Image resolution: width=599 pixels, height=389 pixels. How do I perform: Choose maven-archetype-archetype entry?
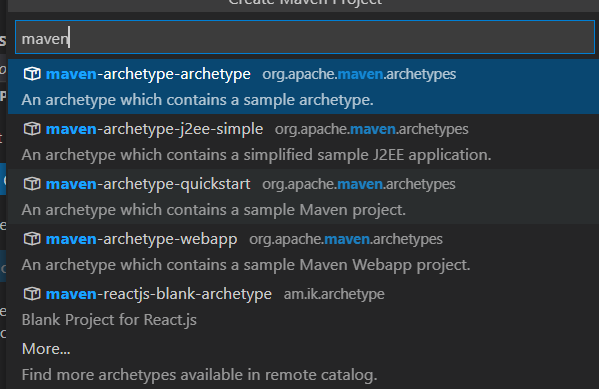click(x=303, y=86)
